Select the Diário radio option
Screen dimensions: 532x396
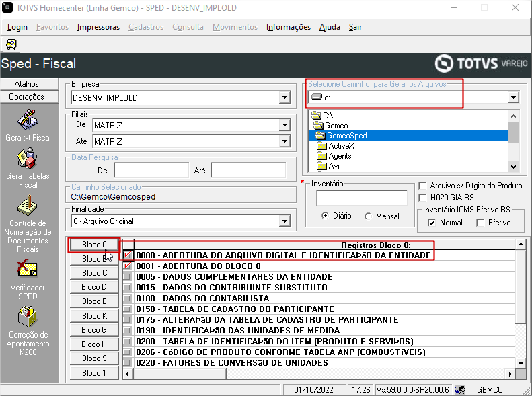click(325, 216)
